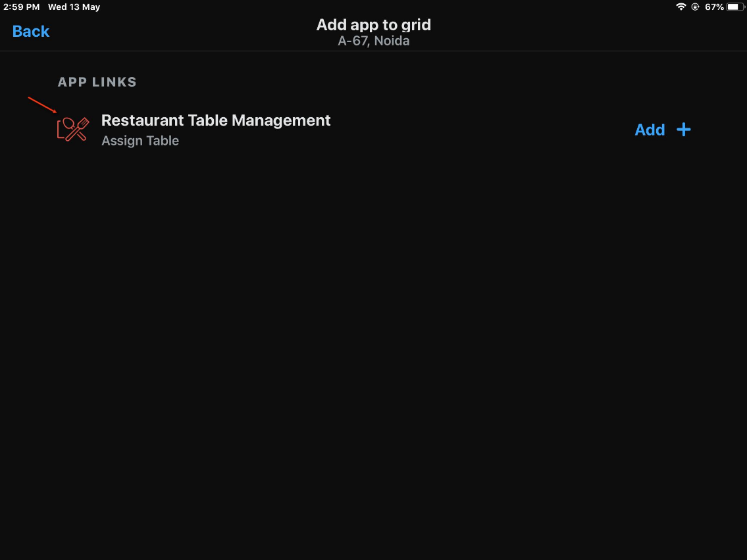Tap the 2:59 PM clock

click(22, 7)
